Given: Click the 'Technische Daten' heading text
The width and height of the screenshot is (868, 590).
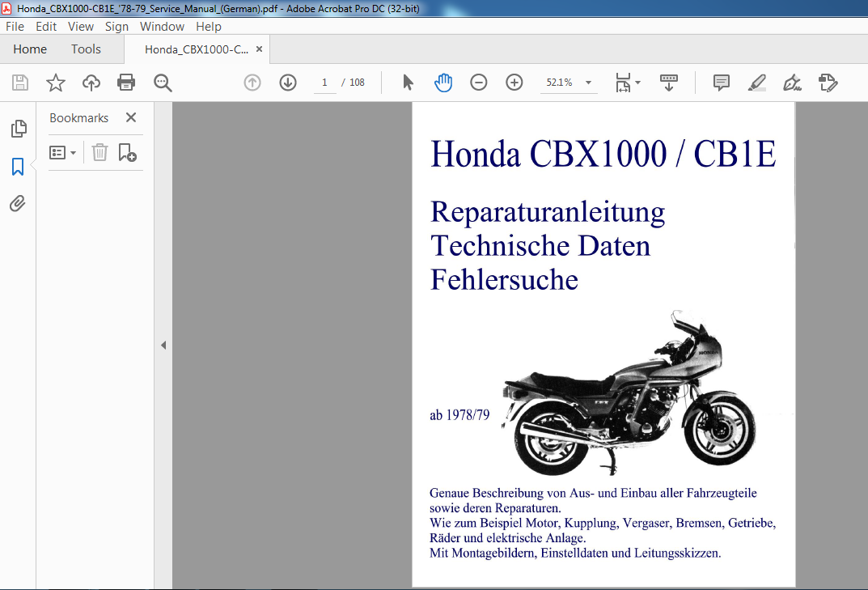Looking at the screenshot, I should [540, 246].
